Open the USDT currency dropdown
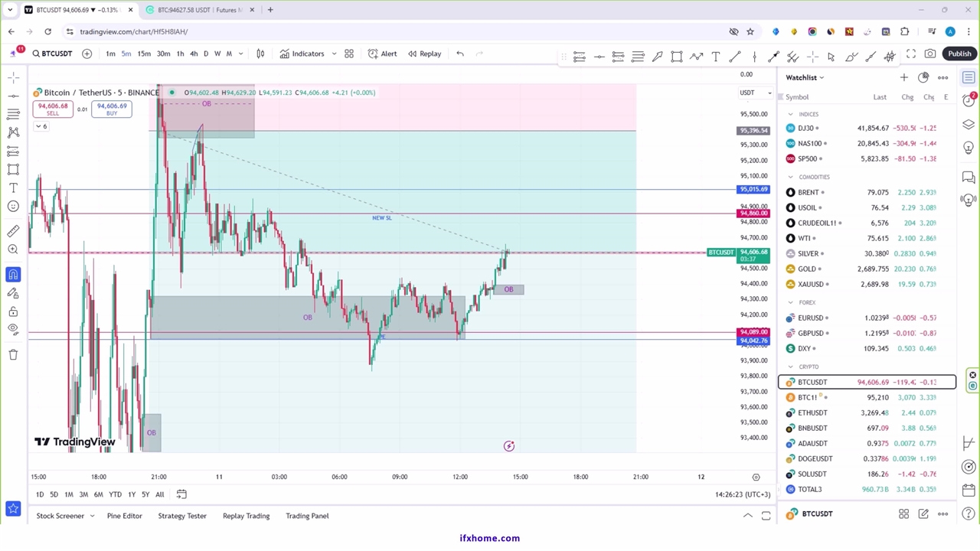 pos(756,93)
